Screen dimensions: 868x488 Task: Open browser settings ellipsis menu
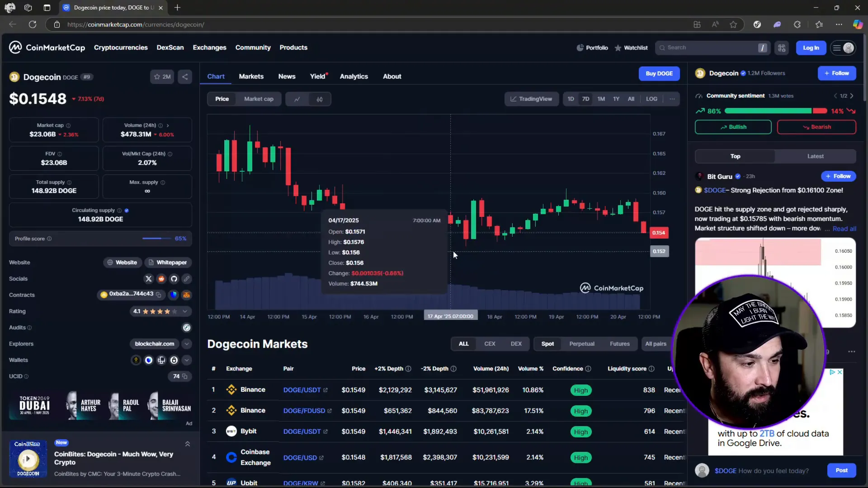[x=839, y=24]
